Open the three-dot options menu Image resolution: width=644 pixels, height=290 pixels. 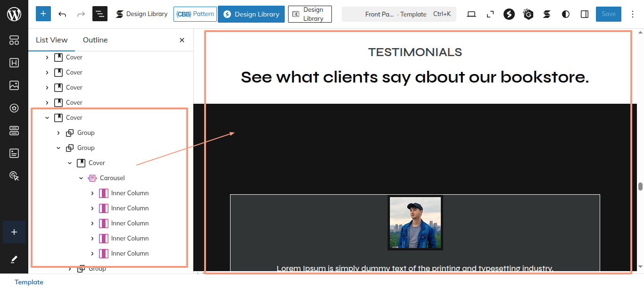[633, 14]
